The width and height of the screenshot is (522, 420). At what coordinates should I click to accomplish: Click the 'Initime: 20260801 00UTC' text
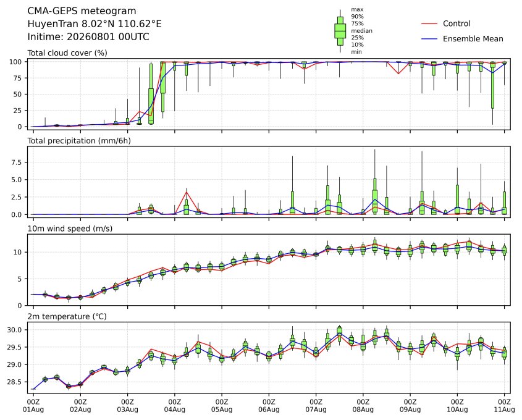coord(88,36)
